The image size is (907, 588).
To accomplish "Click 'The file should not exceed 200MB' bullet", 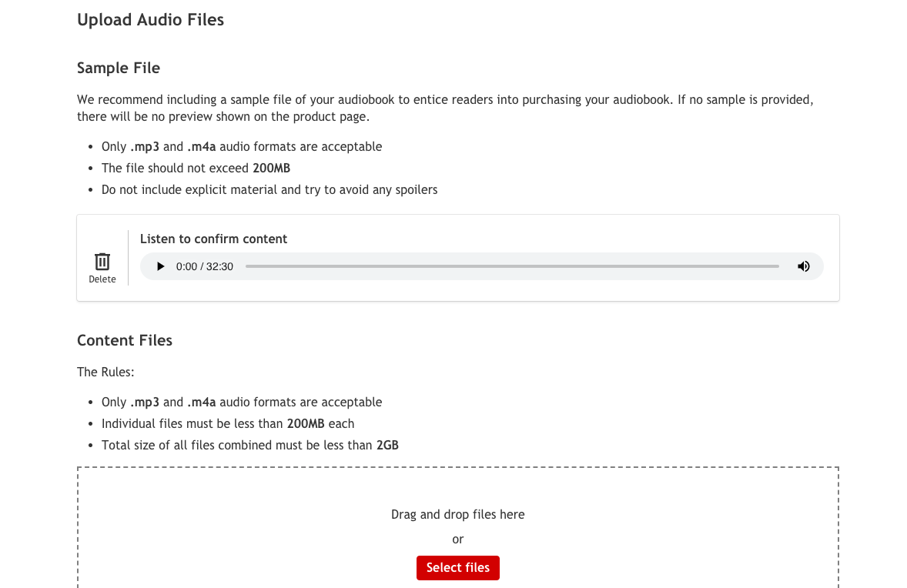I will (x=196, y=168).
